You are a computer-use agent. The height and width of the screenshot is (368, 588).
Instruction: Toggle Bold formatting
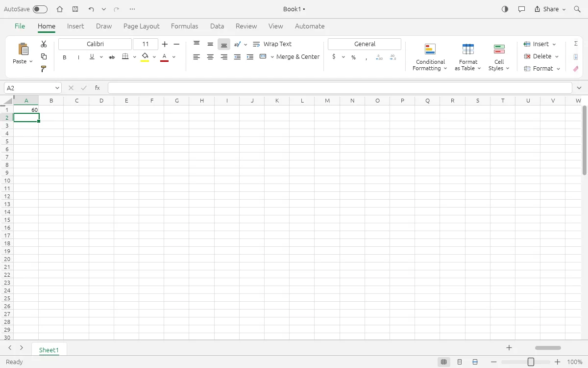coord(65,57)
